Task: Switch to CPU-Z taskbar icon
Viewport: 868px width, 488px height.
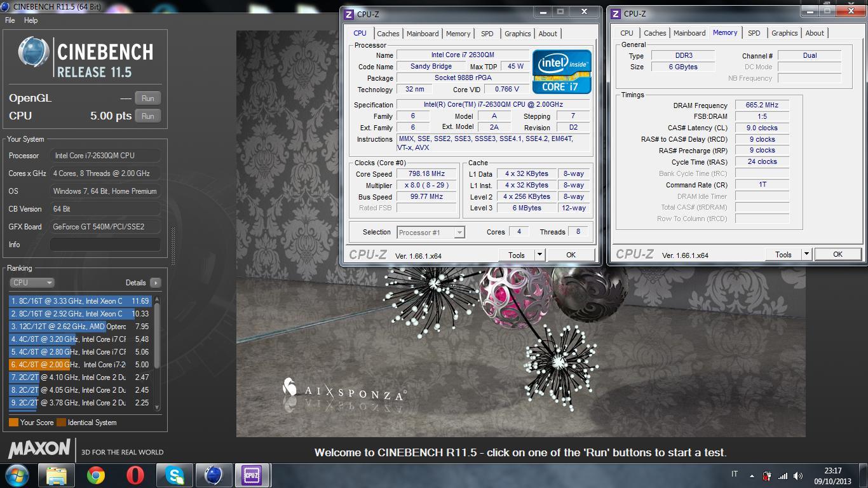Action: coord(253,475)
